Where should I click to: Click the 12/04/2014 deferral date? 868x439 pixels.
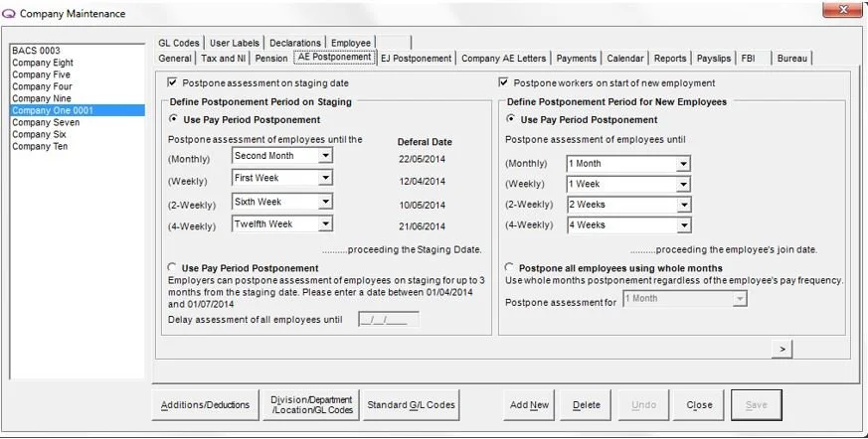422,182
